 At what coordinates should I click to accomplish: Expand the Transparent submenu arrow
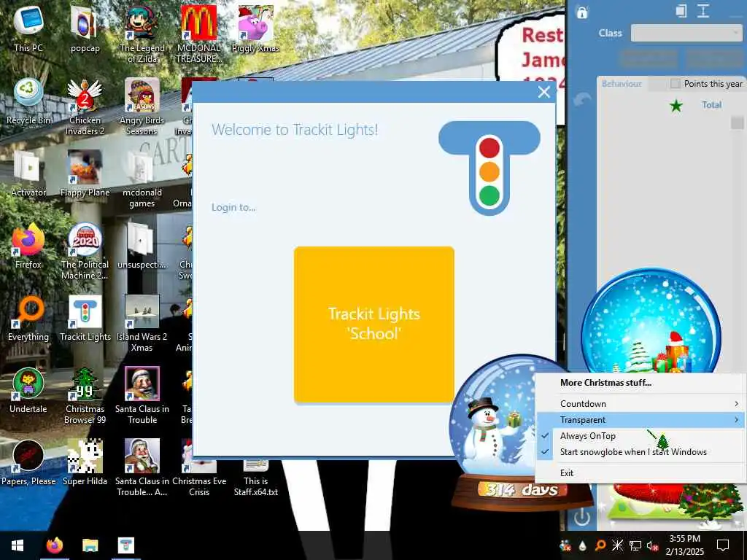point(737,420)
